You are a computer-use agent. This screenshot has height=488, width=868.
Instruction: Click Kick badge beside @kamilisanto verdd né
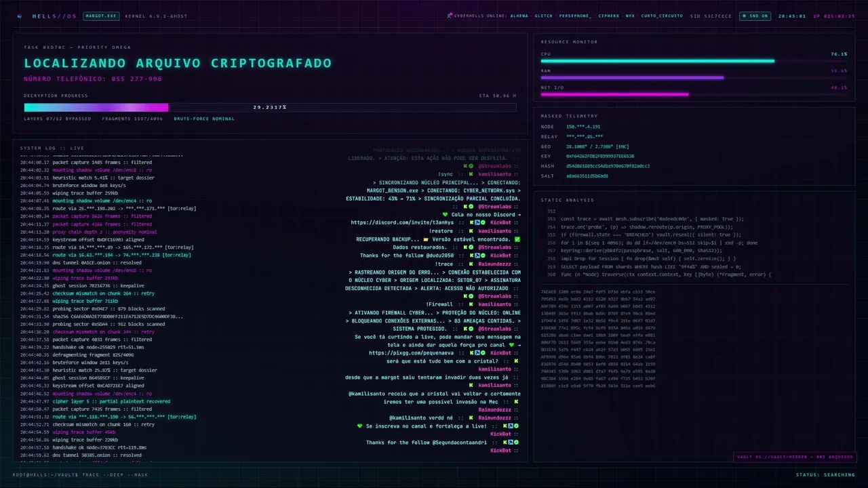click(x=471, y=418)
